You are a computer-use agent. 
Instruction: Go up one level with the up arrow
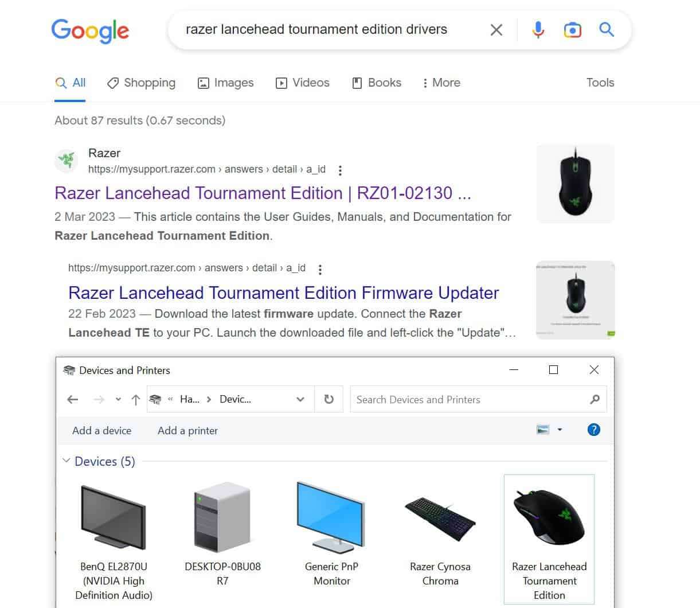click(x=135, y=400)
